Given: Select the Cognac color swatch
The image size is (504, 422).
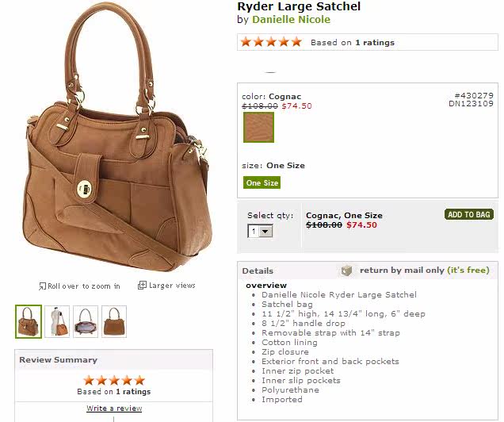Looking at the screenshot, I should [x=259, y=128].
